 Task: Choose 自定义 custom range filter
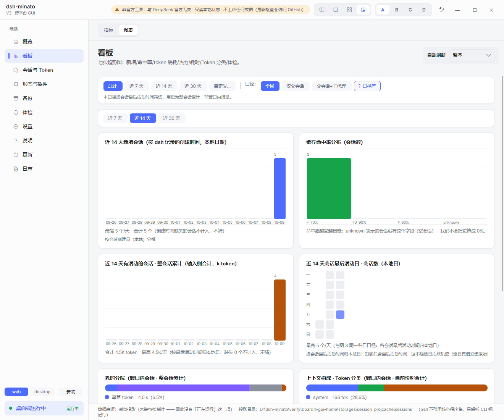coord(222,86)
